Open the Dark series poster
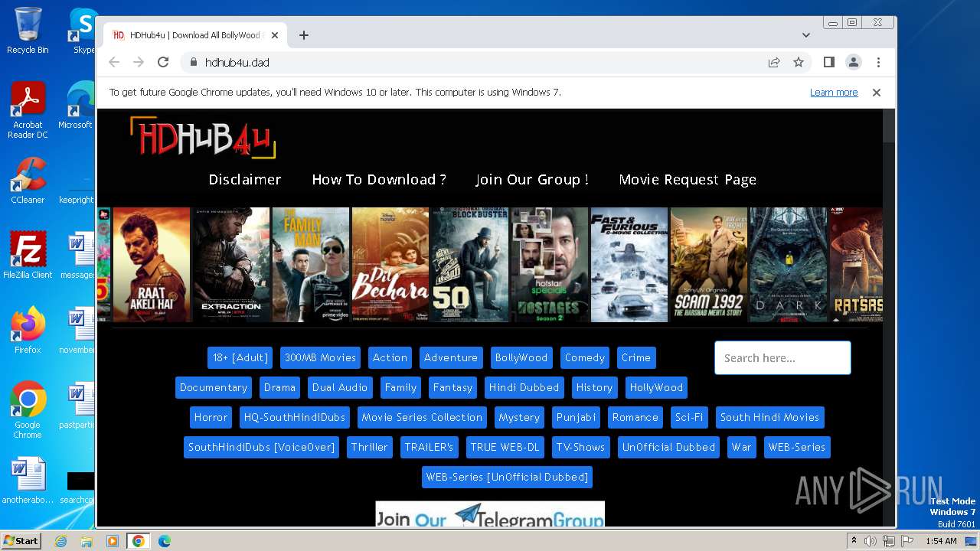Viewport: 980px width, 551px height. (x=789, y=265)
